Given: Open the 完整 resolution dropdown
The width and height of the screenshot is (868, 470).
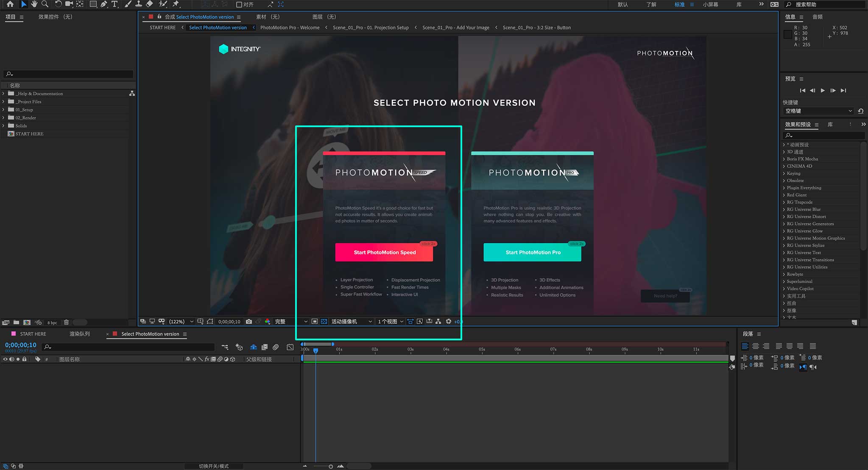Looking at the screenshot, I should point(291,322).
